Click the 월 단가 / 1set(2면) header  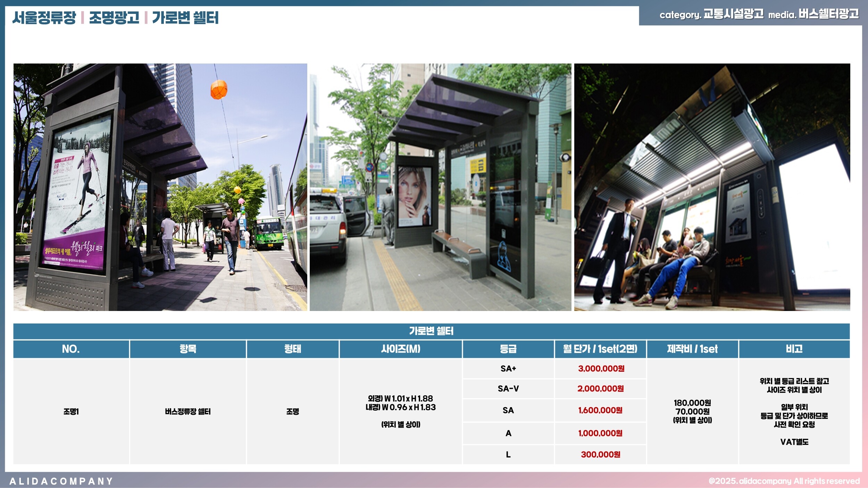[600, 349]
